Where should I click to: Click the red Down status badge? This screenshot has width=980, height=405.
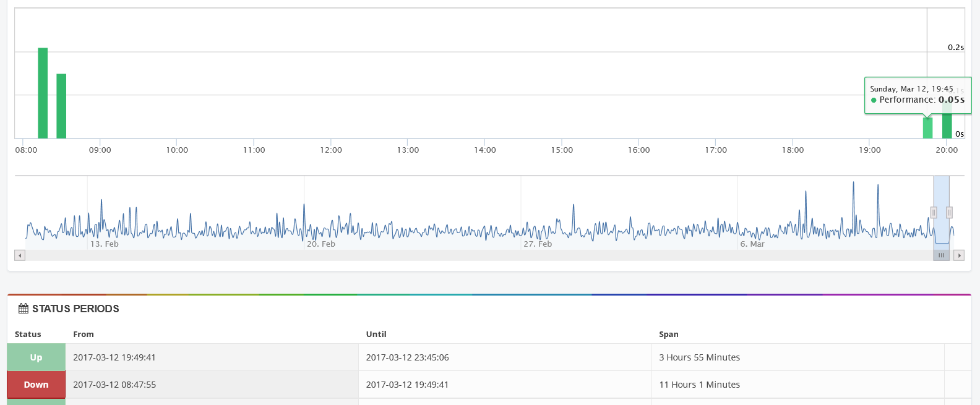point(36,385)
